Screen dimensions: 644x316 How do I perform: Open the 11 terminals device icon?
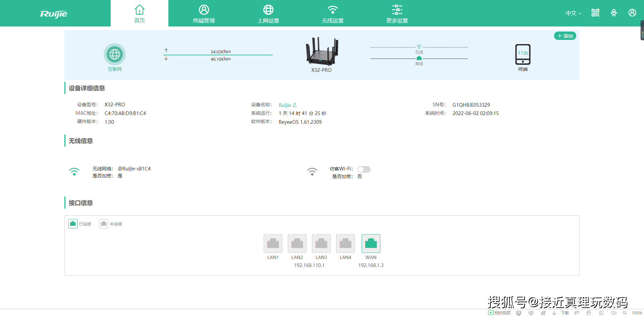coord(523,54)
